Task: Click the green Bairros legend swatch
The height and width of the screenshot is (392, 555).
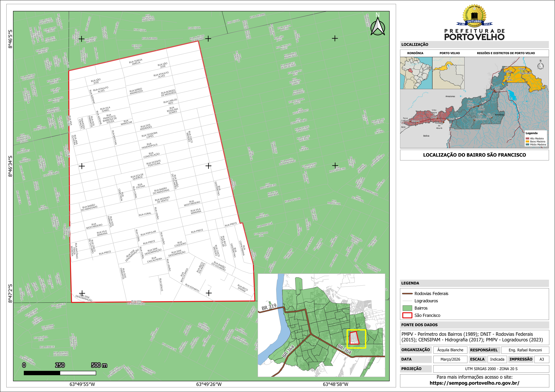Action: pyautogui.click(x=407, y=308)
